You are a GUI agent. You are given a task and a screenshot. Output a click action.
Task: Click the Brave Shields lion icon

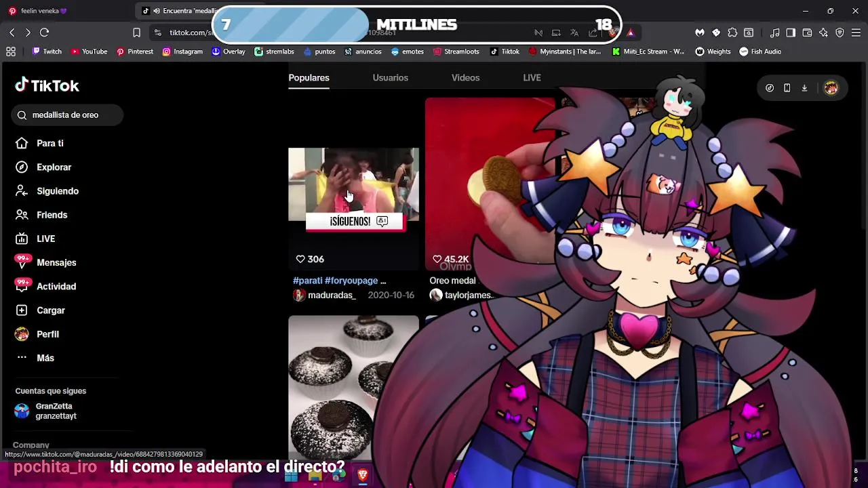(x=613, y=33)
